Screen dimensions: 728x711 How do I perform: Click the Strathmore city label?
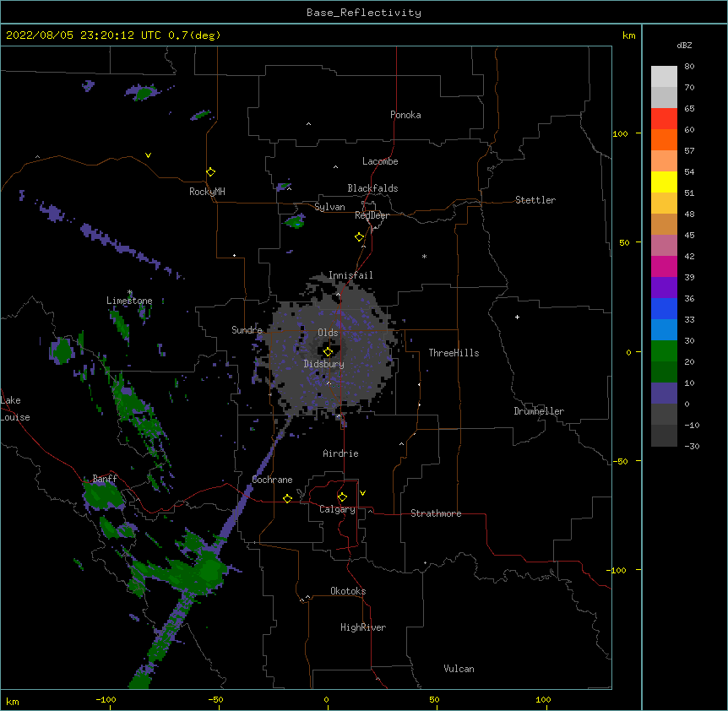tap(436, 513)
